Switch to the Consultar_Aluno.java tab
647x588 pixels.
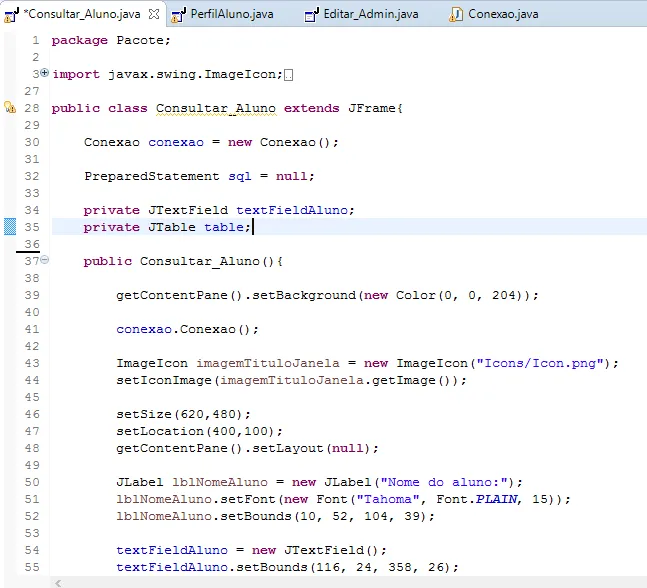click(x=82, y=14)
